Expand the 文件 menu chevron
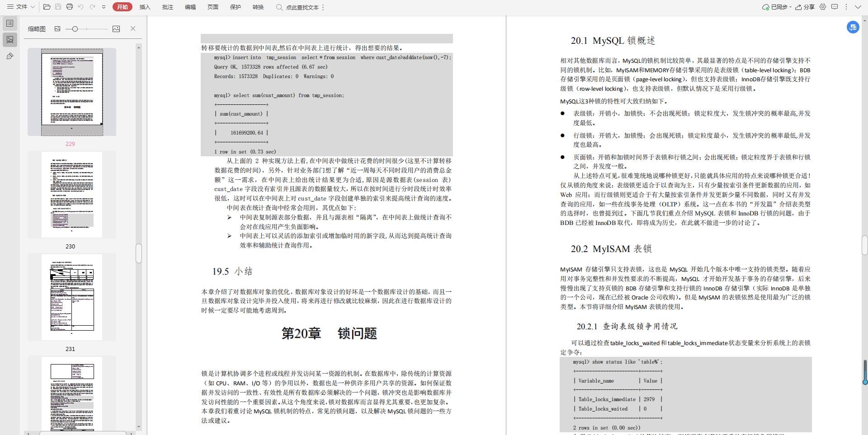868x435 pixels. (x=33, y=7)
